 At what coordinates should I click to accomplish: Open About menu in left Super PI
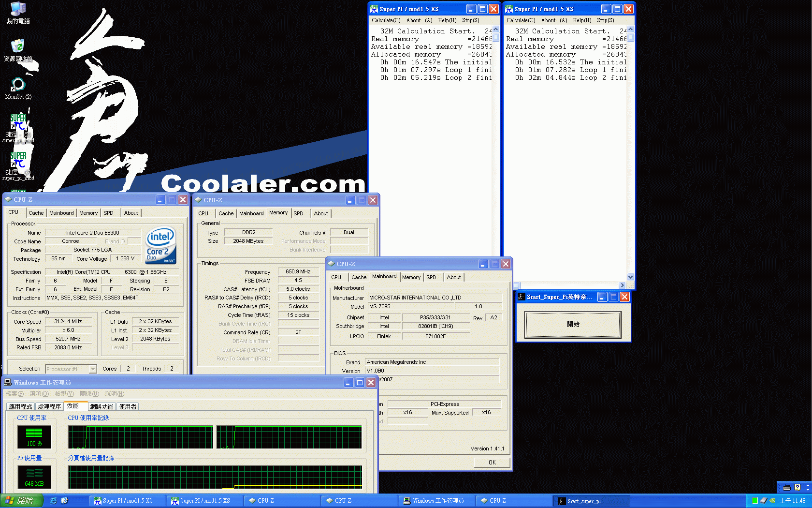pos(419,20)
